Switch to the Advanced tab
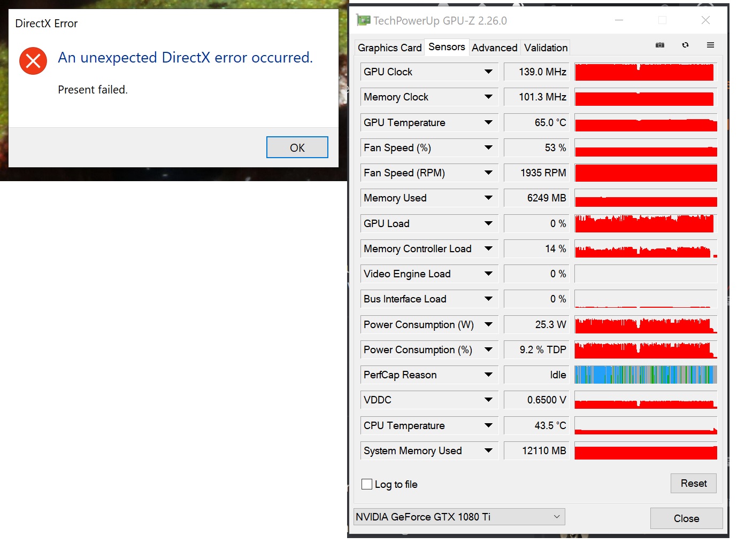 click(494, 48)
